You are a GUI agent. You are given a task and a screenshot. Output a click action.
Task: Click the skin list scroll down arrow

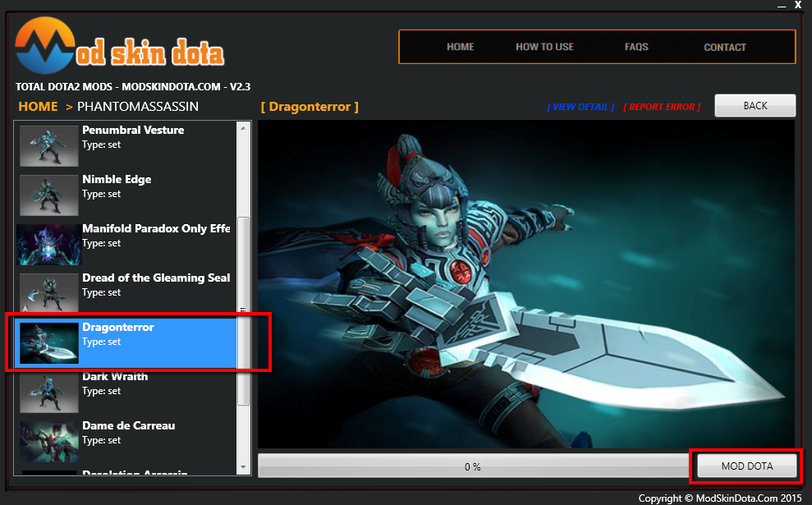[x=243, y=467]
